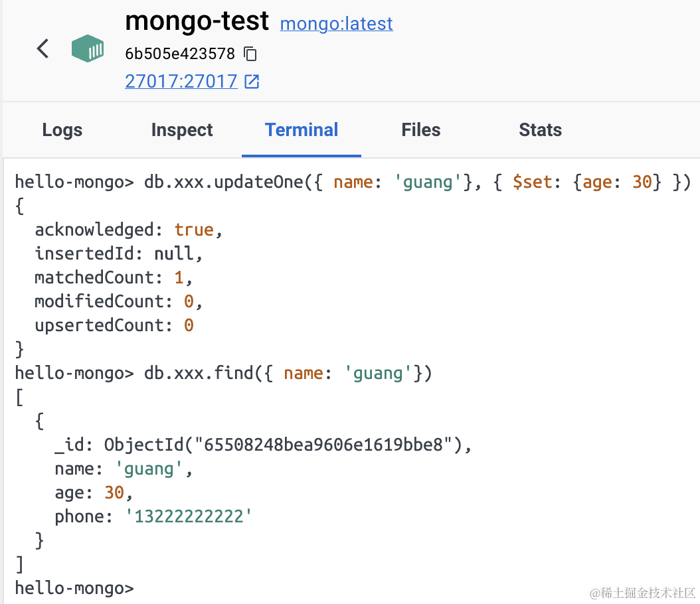This screenshot has height=604, width=700.
Task: Go back using the left chevron
Action: coord(43,48)
